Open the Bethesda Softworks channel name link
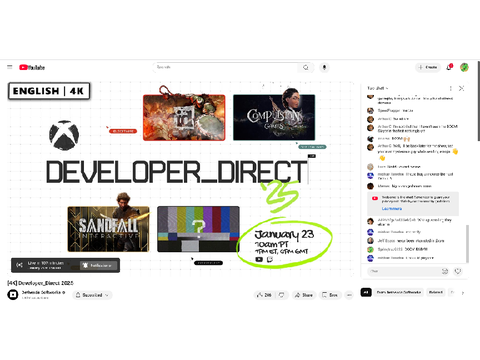Image resolution: width=480 pixels, height=360 pixels. (x=41, y=292)
